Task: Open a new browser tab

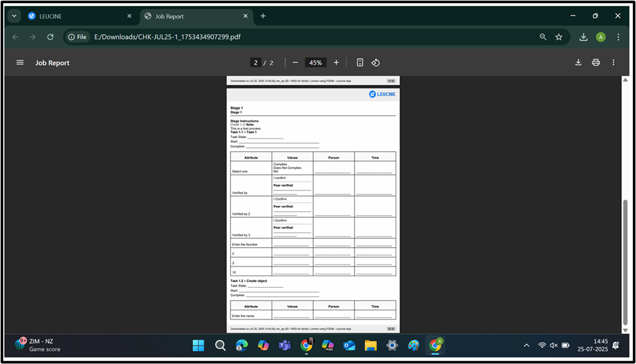Action: click(263, 16)
